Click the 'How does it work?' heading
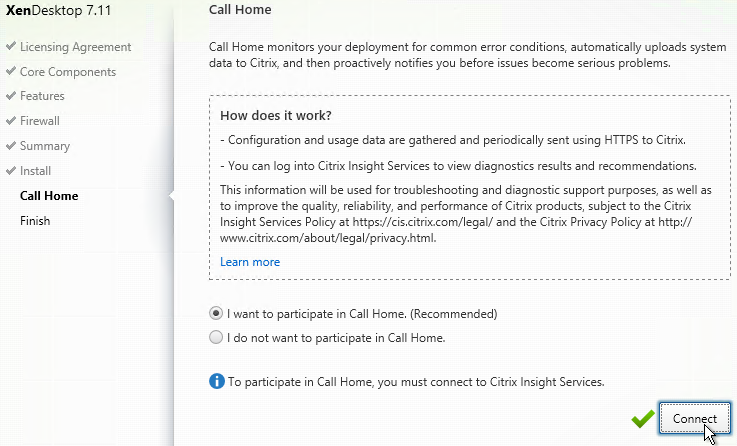The height and width of the screenshot is (446, 737). pos(276,116)
